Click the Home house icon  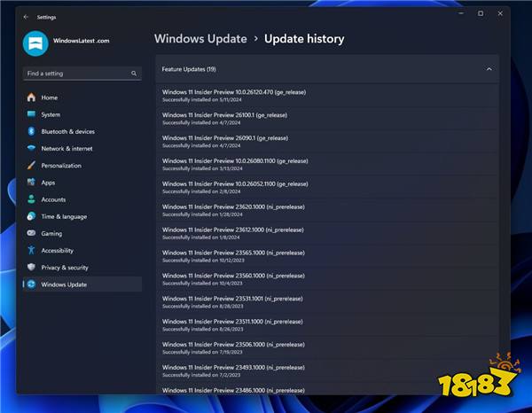click(31, 97)
